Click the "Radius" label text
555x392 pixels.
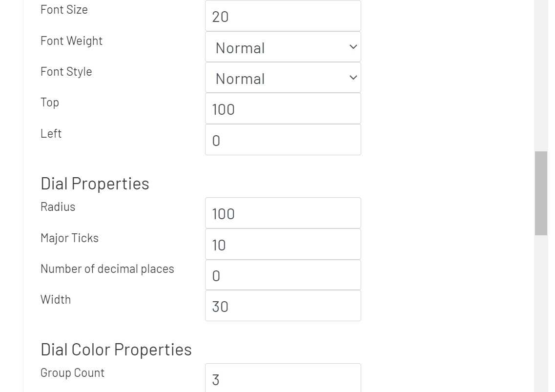pos(58,207)
